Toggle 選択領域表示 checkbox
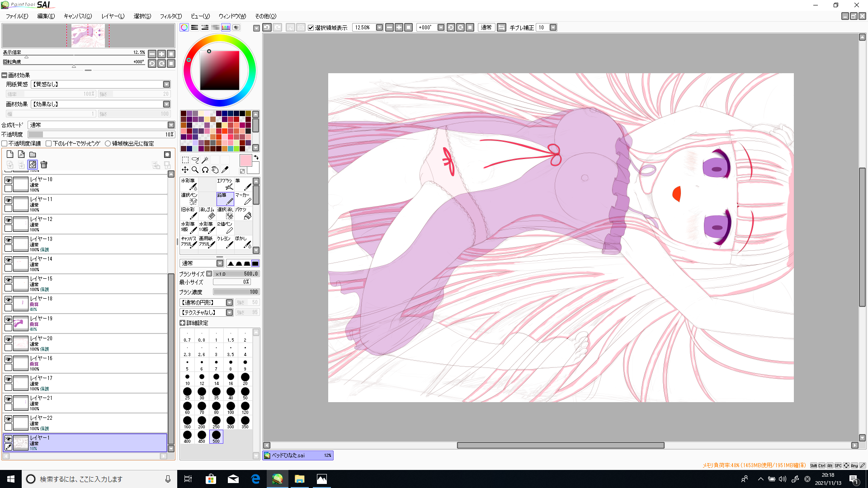868x488 pixels. [311, 28]
